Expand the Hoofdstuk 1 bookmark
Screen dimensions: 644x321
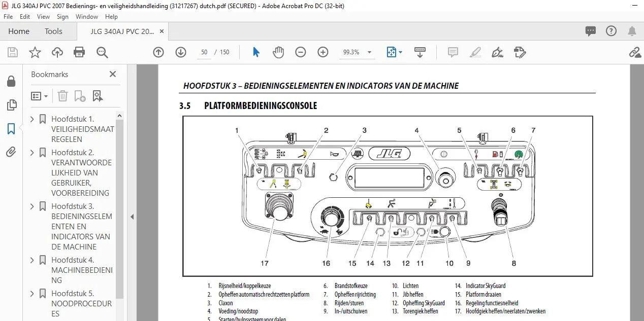33,119
